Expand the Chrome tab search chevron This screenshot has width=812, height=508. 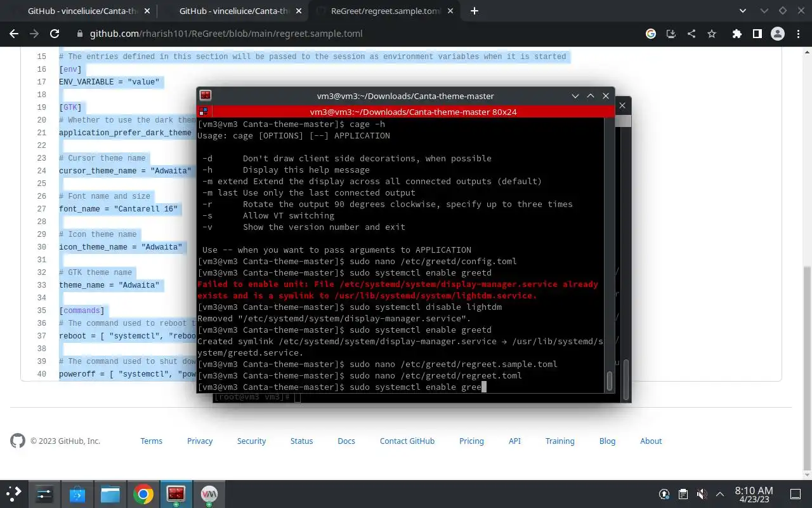coord(743,11)
